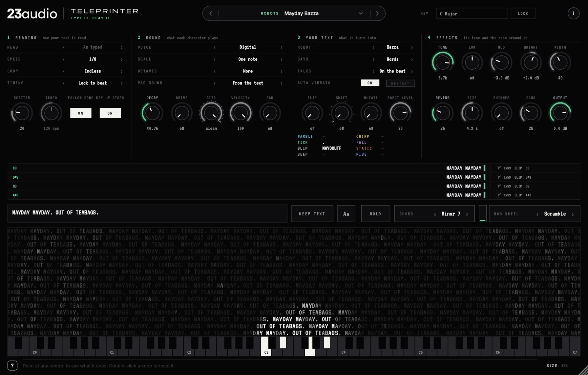Click the D#3 voice row label

click(15, 177)
